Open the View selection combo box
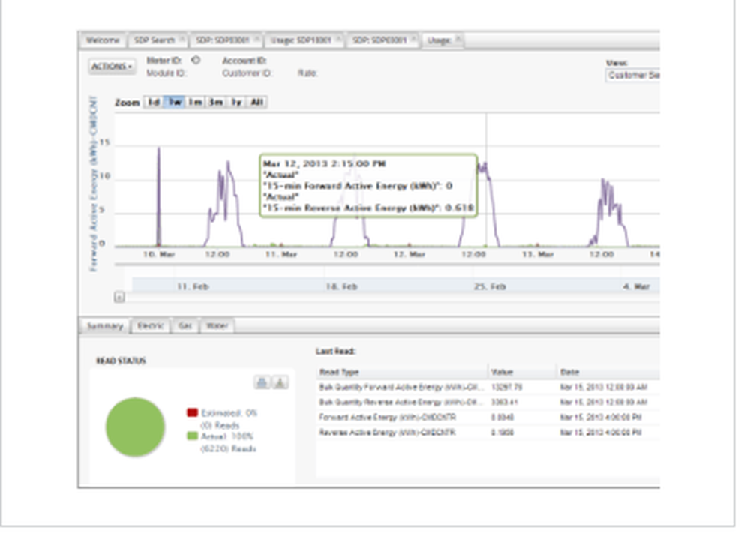This screenshot has height=560, width=750. tap(632, 75)
